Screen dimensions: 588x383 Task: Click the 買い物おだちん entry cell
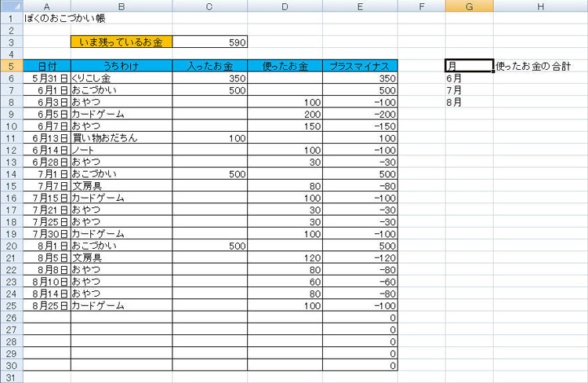pyautogui.click(x=122, y=138)
